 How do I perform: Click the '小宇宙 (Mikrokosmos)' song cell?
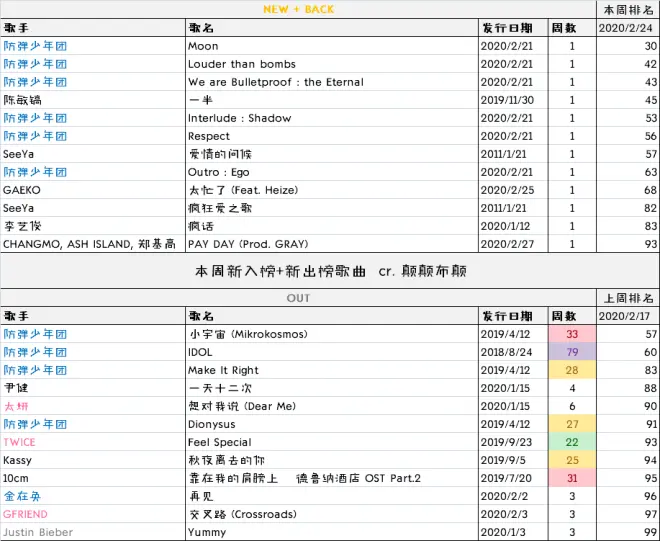[x=332, y=334]
